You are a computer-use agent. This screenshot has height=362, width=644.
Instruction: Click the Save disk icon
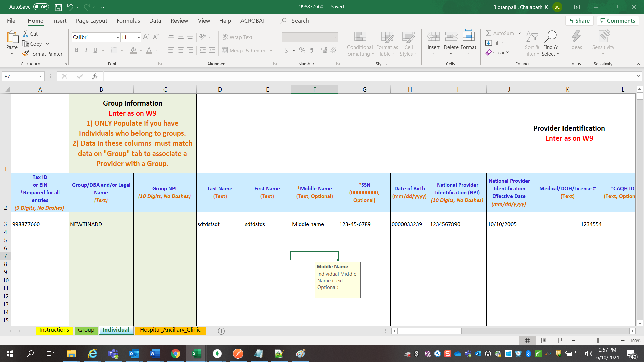coord(58,7)
